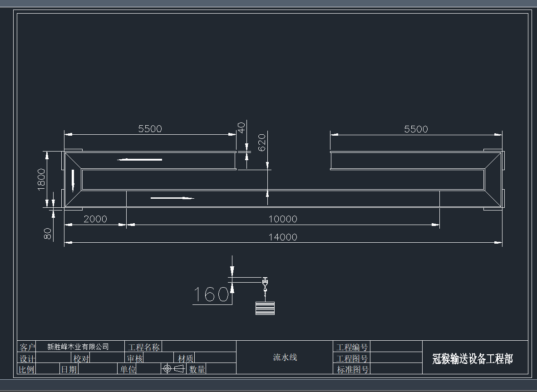Select the hanging hook symbol below the conveyor
This screenshot has height=392, width=537.
[x=265, y=284]
